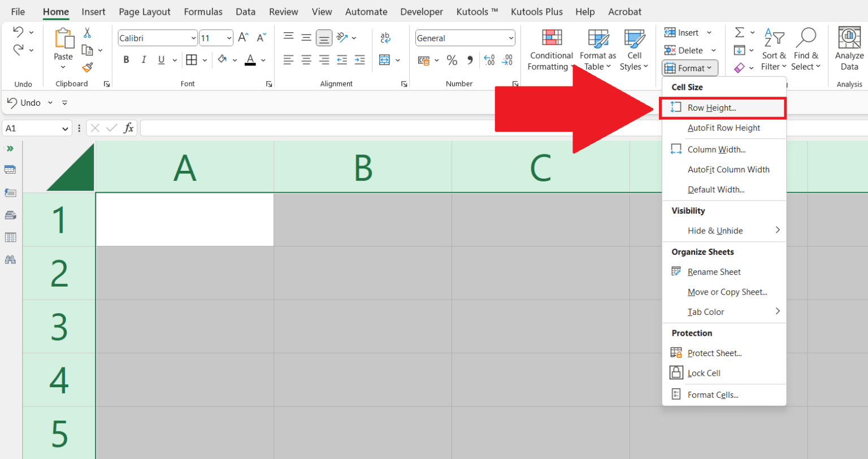Open the Format Painter tool
Viewport: 868px width, 459px height.
pyautogui.click(x=88, y=67)
